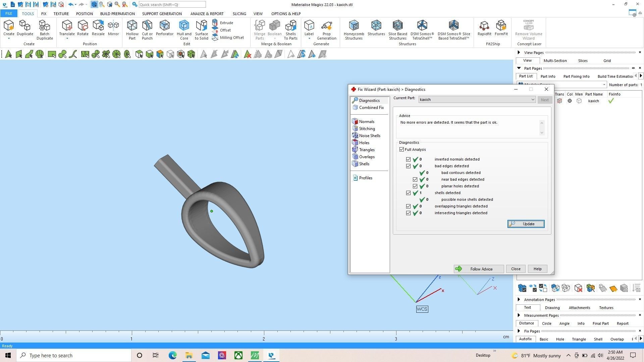Open the Stitching page in Fix Wizard
The height and width of the screenshot is (362, 644).
point(367,129)
